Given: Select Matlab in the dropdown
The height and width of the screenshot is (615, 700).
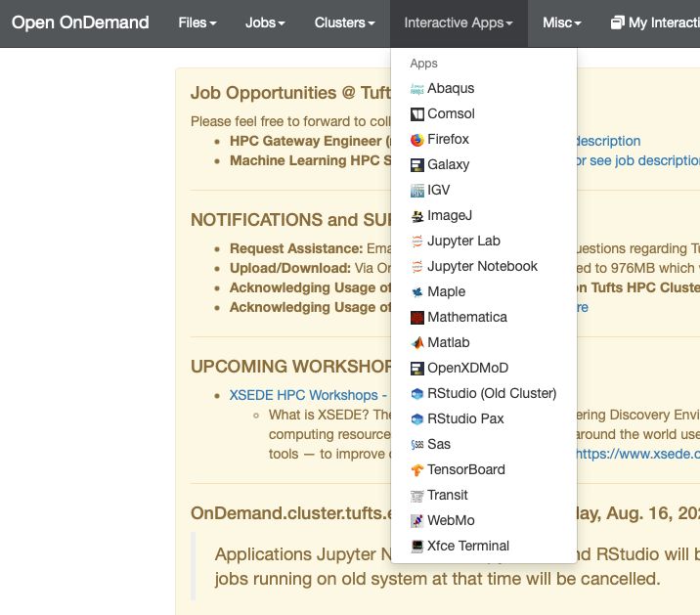Looking at the screenshot, I should (484, 343).
